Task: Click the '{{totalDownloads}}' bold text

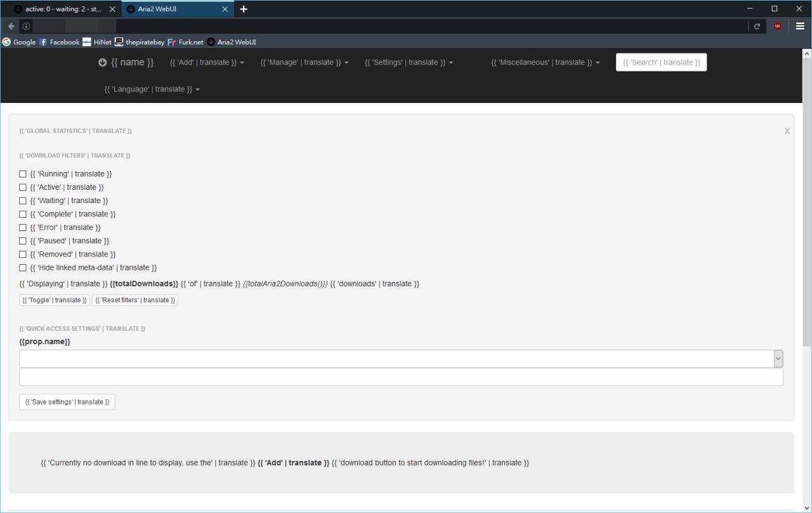Action: pyautogui.click(x=144, y=284)
